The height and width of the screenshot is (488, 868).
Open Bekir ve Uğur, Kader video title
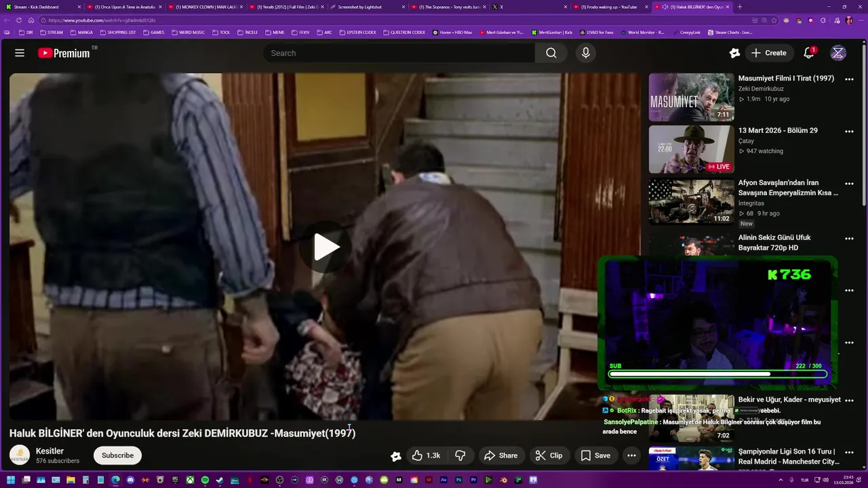789,399
